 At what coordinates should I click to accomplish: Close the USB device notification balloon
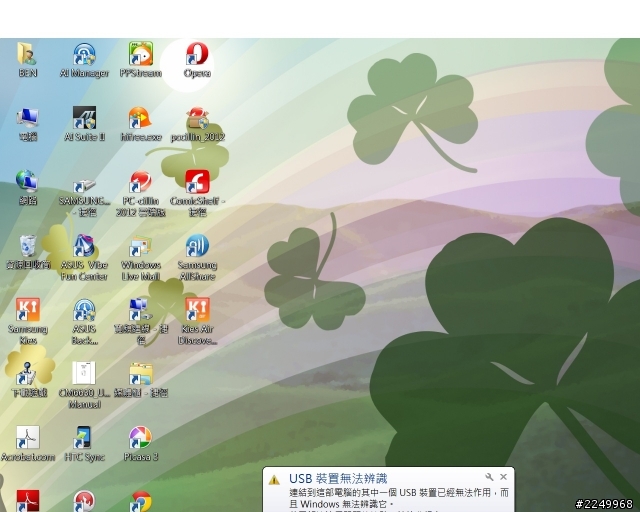click(503, 476)
